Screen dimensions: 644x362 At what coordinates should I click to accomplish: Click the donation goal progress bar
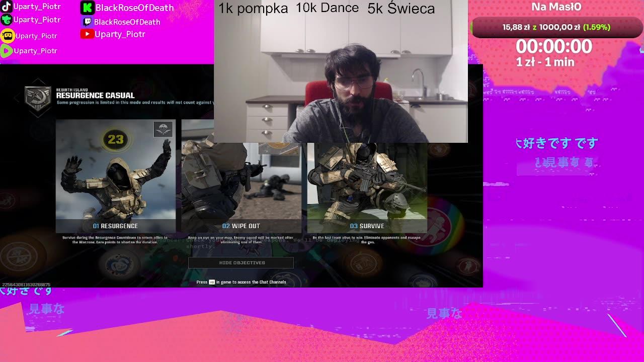(556, 27)
